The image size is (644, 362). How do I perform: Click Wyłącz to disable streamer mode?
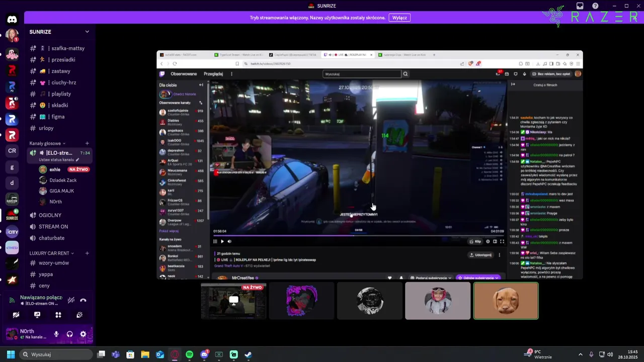click(x=399, y=18)
